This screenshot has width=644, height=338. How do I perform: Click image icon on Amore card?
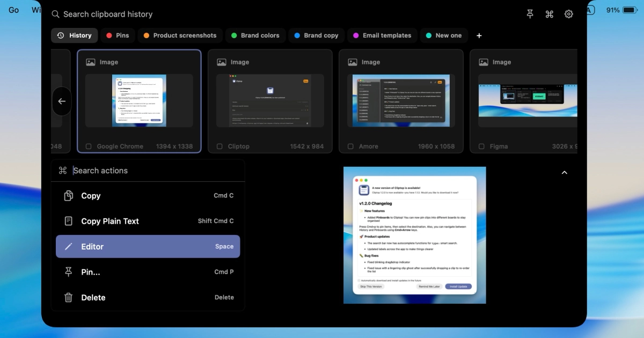point(353,62)
